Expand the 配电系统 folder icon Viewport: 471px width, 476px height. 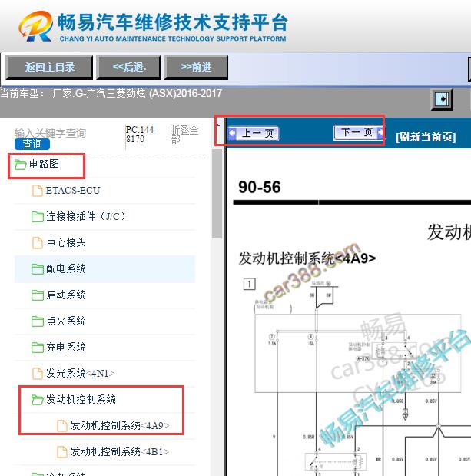tap(38, 269)
